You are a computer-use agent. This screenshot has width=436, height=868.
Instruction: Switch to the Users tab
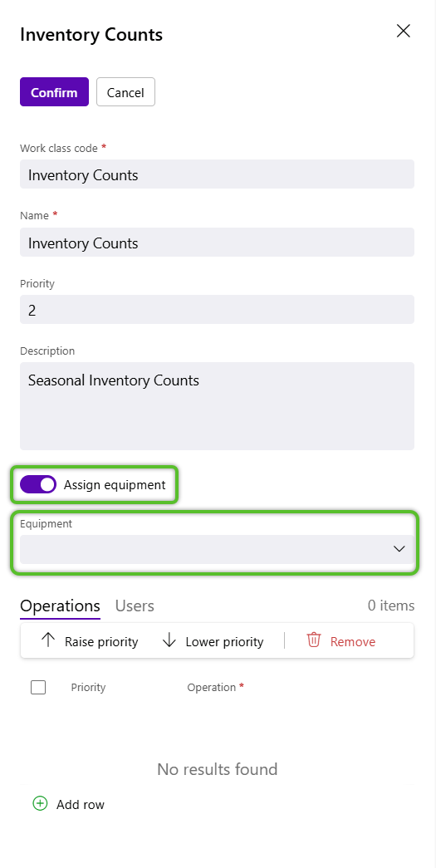pyautogui.click(x=135, y=606)
